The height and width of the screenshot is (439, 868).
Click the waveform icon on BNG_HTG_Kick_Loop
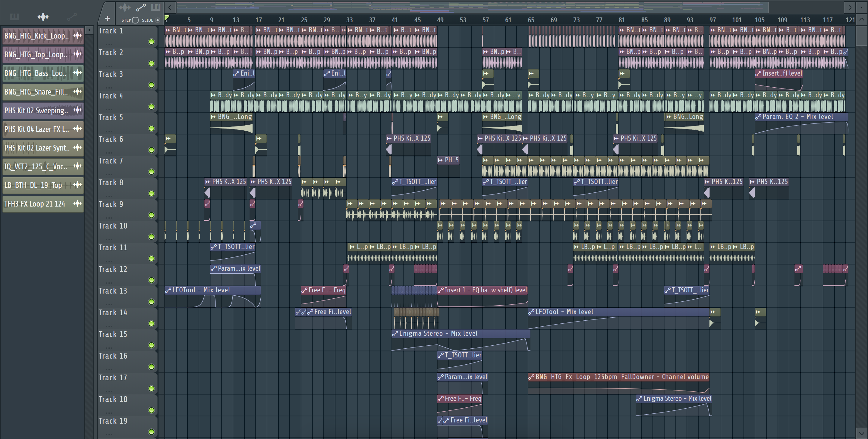pyautogui.click(x=77, y=35)
